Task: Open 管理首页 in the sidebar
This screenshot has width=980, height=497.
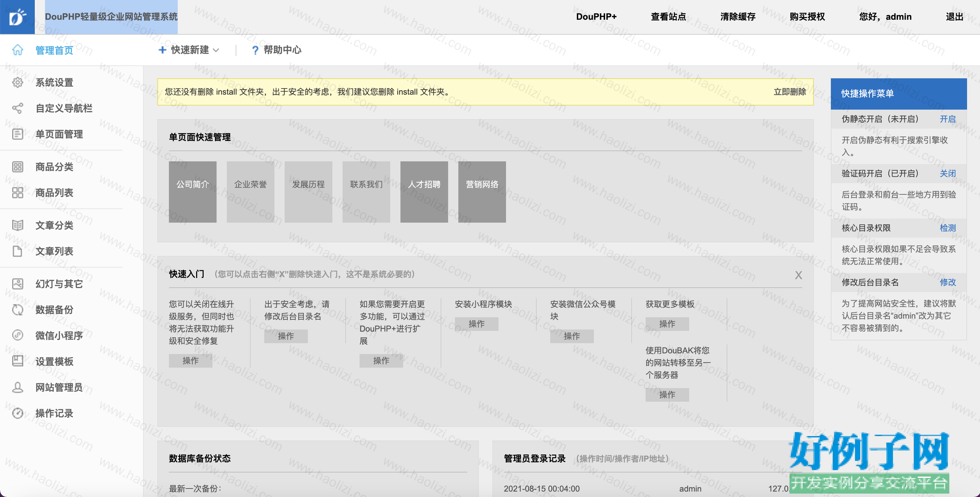Action: coord(54,50)
